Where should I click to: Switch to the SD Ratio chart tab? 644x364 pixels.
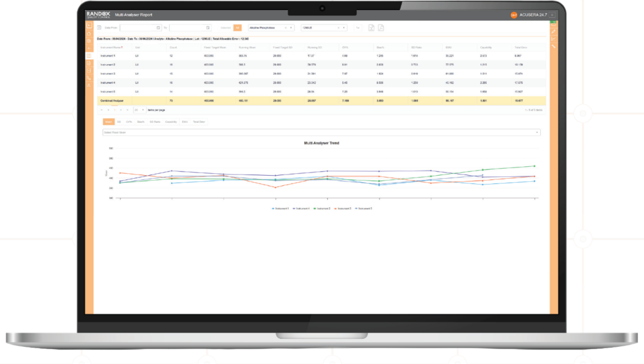click(155, 122)
